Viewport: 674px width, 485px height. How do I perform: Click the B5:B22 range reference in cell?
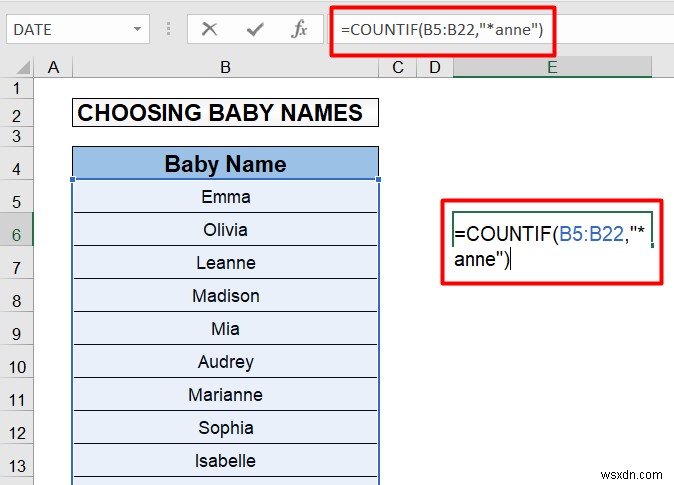(x=591, y=234)
